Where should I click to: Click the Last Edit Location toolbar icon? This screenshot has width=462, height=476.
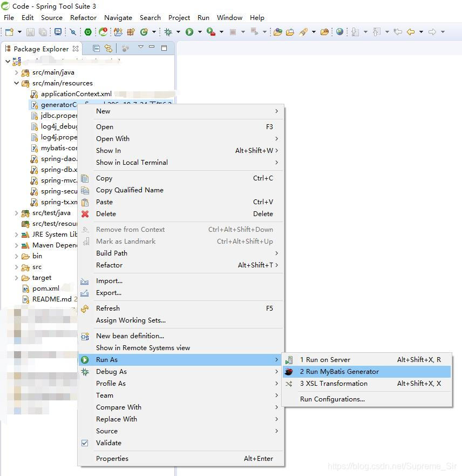pyautogui.click(x=398, y=32)
